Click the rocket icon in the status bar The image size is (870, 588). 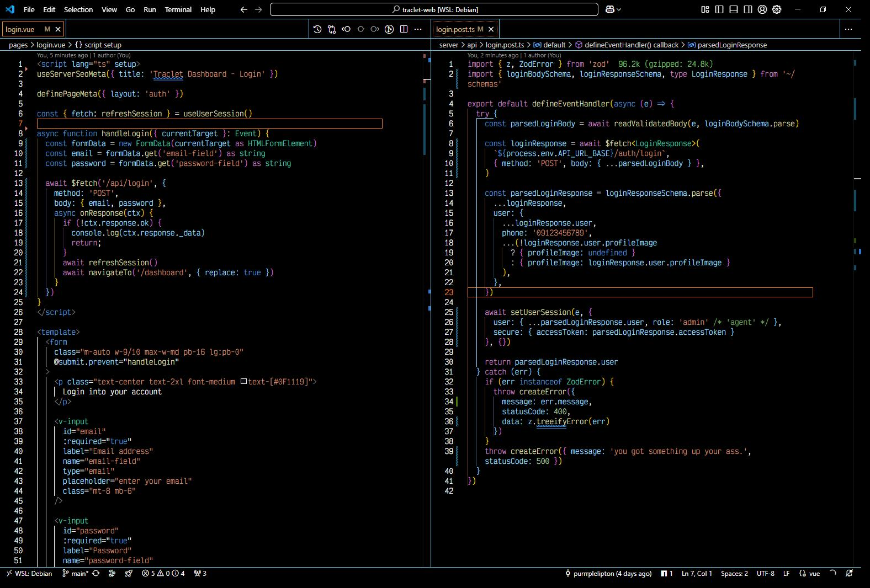point(129,574)
